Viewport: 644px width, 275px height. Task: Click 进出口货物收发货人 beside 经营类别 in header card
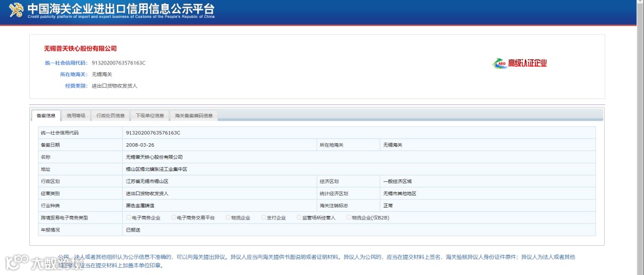point(114,86)
